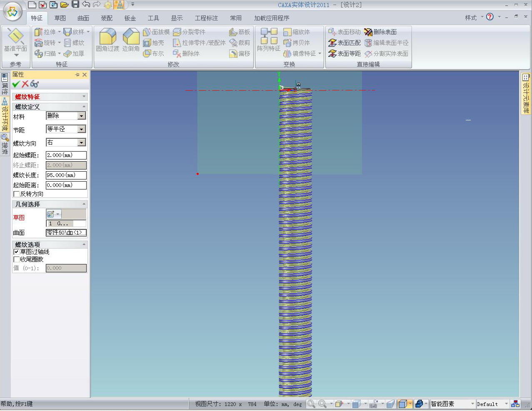Collapse the 几何选择 section

(x=84, y=204)
